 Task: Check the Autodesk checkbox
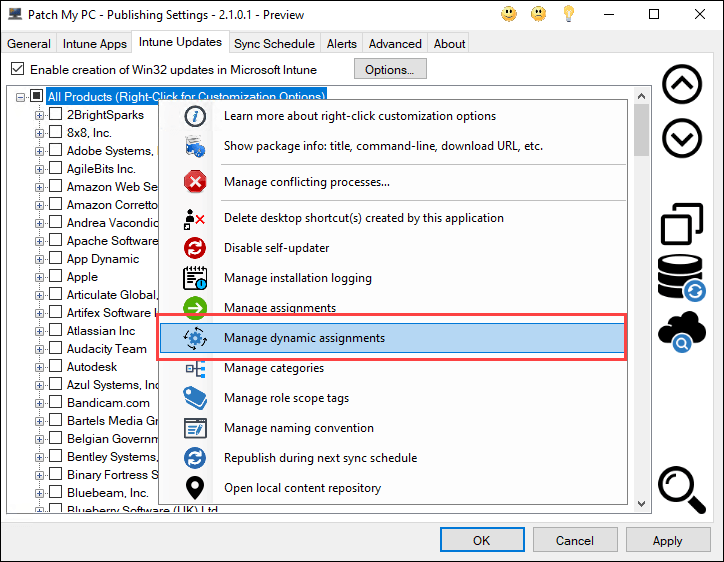[55, 366]
